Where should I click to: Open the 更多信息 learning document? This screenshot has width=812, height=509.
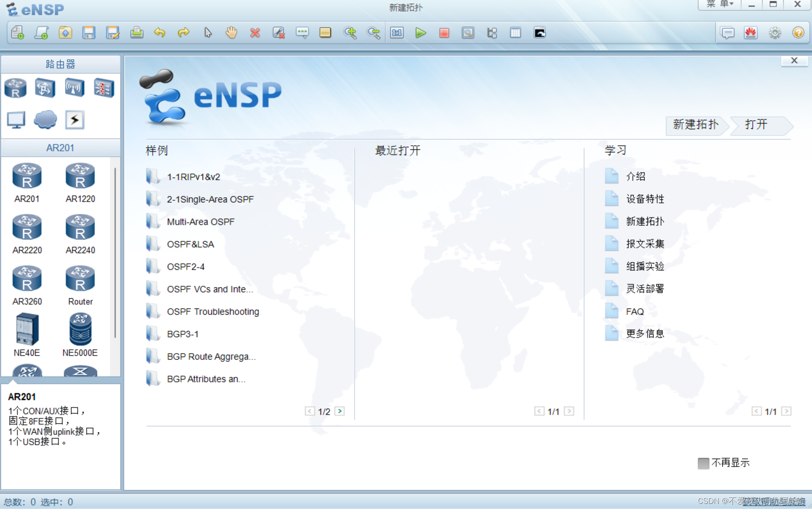(x=644, y=334)
